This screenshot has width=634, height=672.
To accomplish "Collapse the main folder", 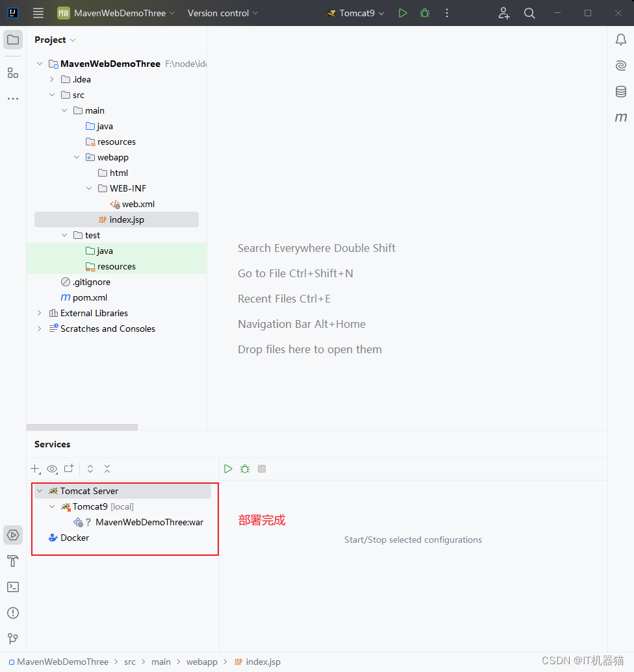I will 64,110.
